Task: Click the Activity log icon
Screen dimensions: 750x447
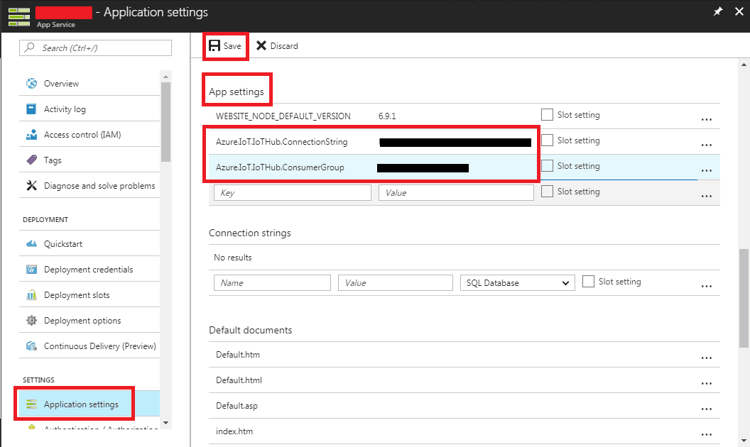Action: pyautogui.click(x=31, y=109)
